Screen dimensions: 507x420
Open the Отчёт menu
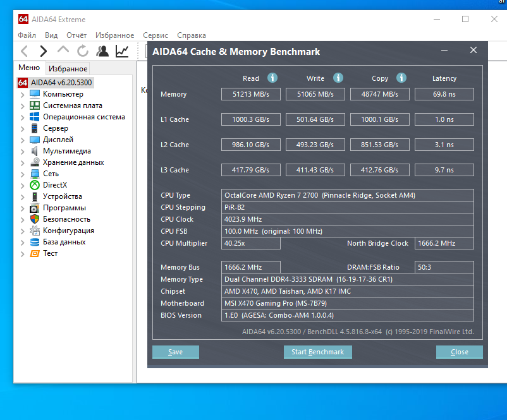(76, 35)
